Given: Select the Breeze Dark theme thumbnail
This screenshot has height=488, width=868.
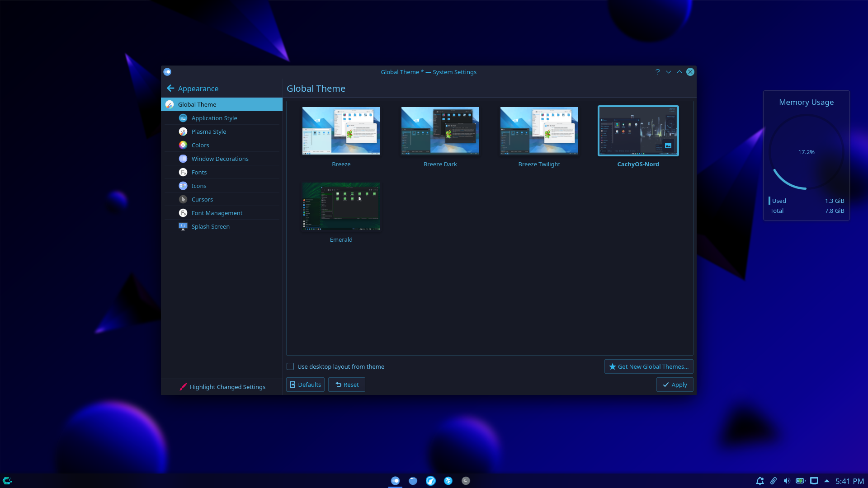Looking at the screenshot, I should (440, 131).
